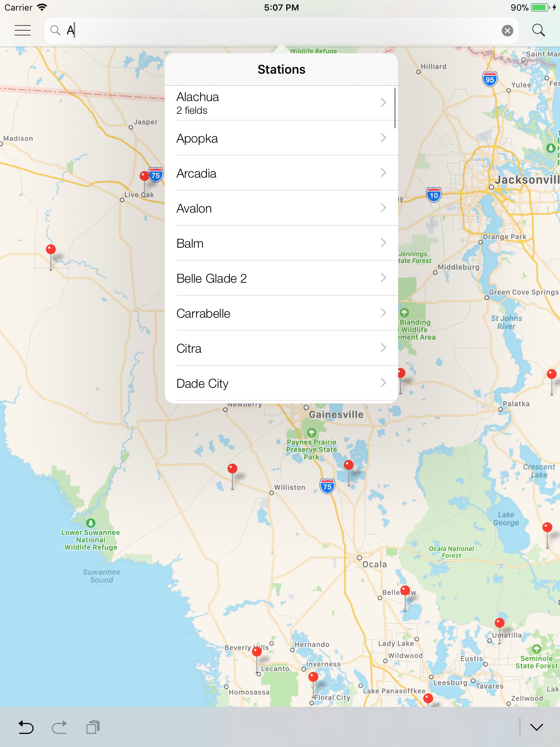This screenshot has width=560, height=747.
Task: Open the Dade City station chevron
Action: (383, 383)
